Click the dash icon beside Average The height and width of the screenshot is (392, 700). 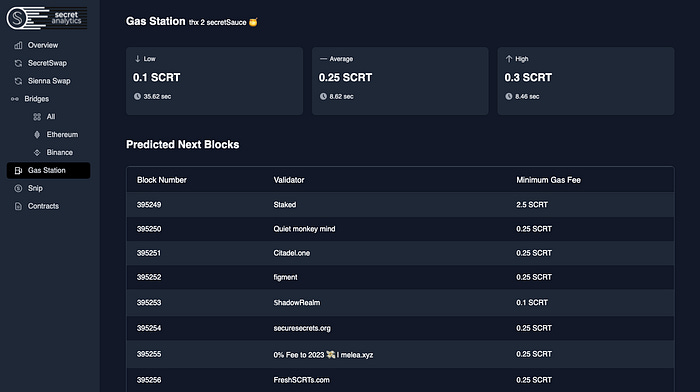point(323,58)
